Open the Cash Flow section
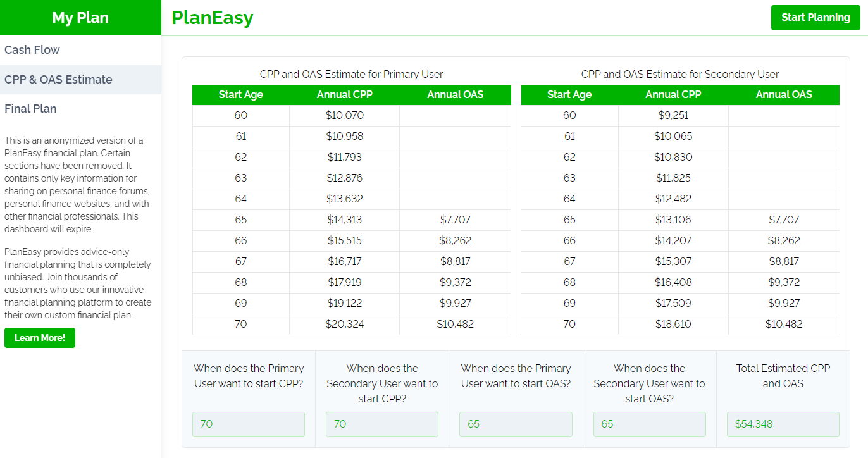Image resolution: width=868 pixels, height=458 pixels. click(32, 50)
